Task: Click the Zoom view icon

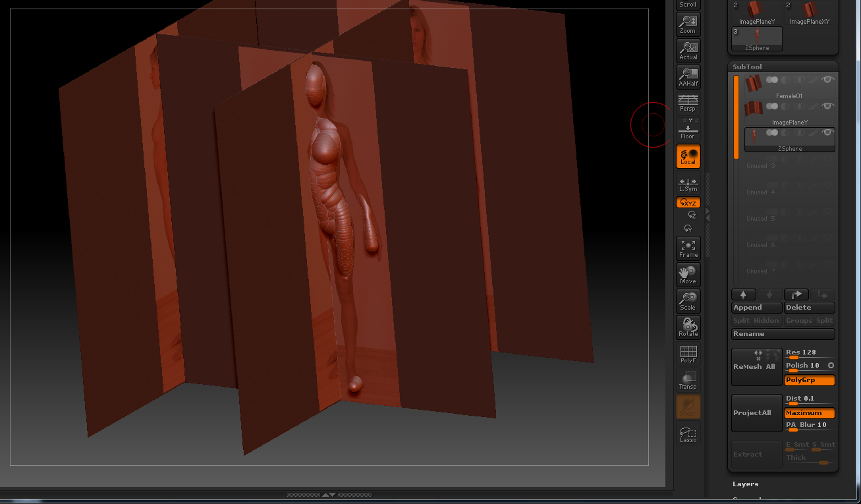Action: pos(688,24)
